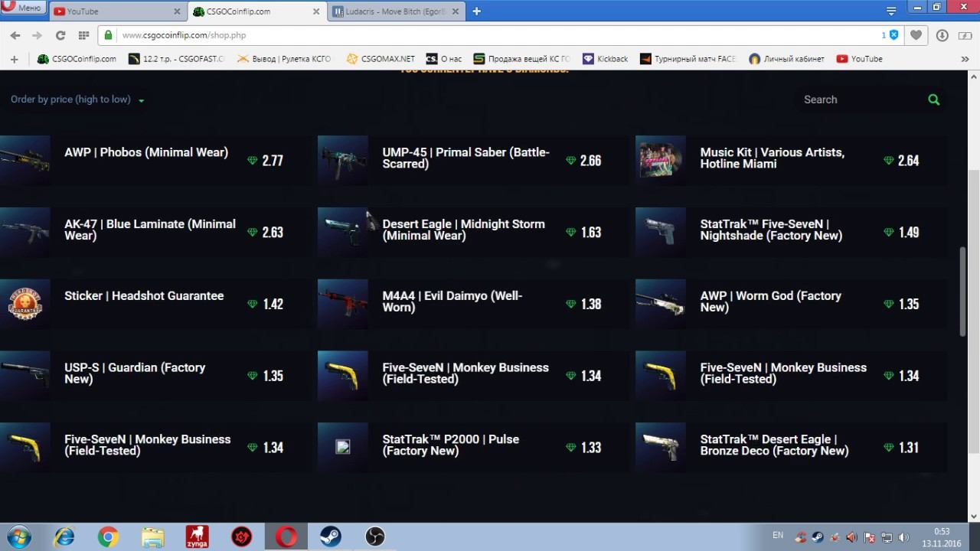Open the Opera tab menu icon
Viewport: 980px width, 551px height.
point(891,11)
